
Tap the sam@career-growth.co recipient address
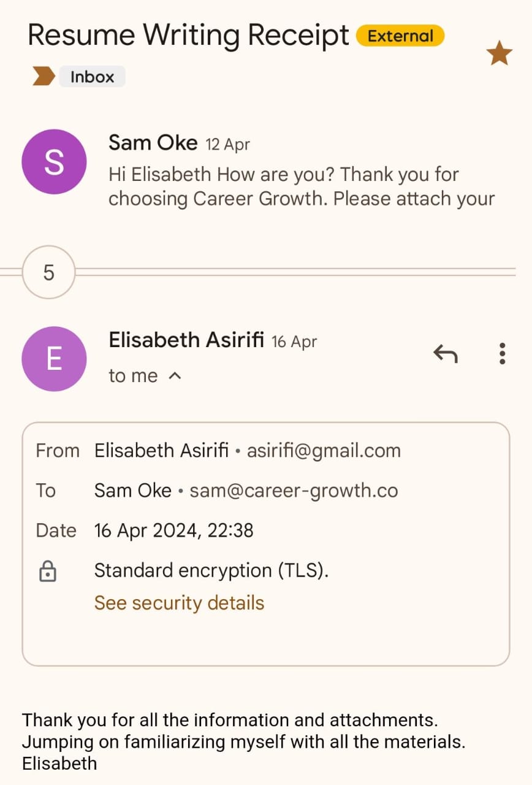(x=294, y=491)
